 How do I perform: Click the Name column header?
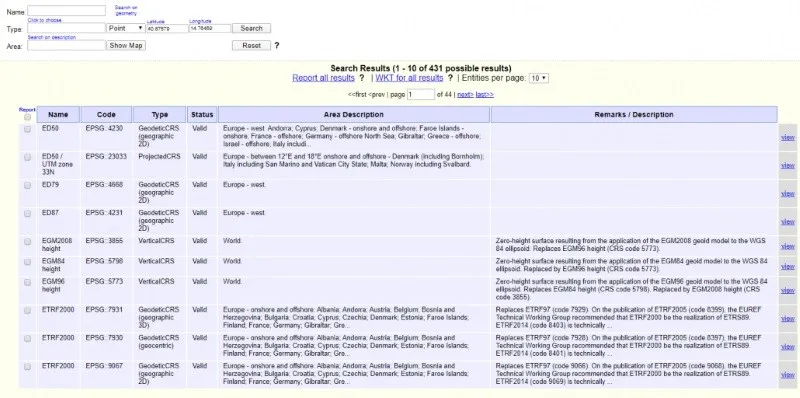coord(58,115)
